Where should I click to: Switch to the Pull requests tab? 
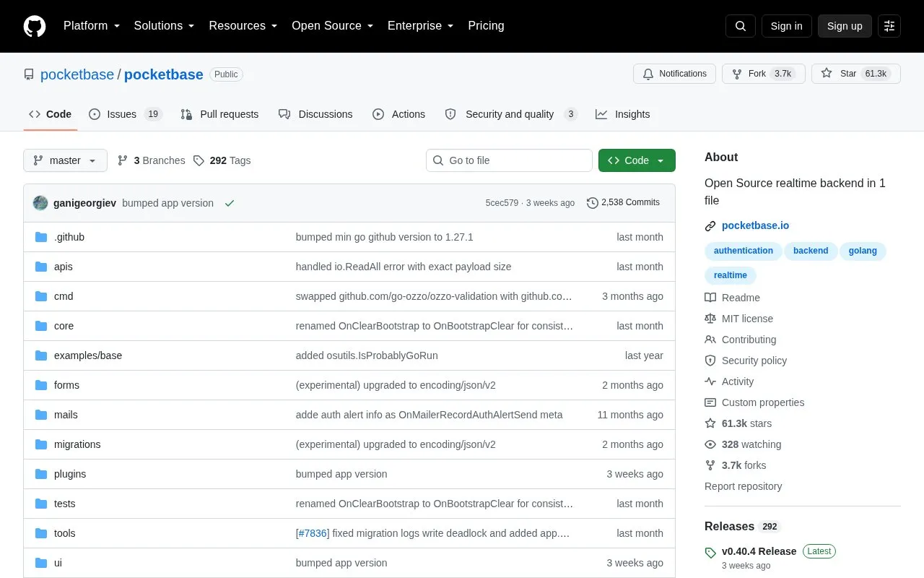(219, 114)
